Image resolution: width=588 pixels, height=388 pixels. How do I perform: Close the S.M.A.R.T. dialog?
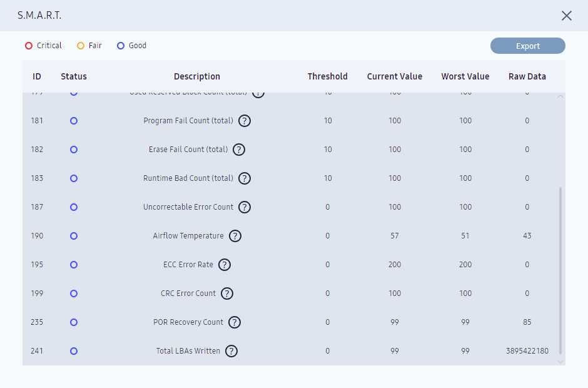pos(567,16)
